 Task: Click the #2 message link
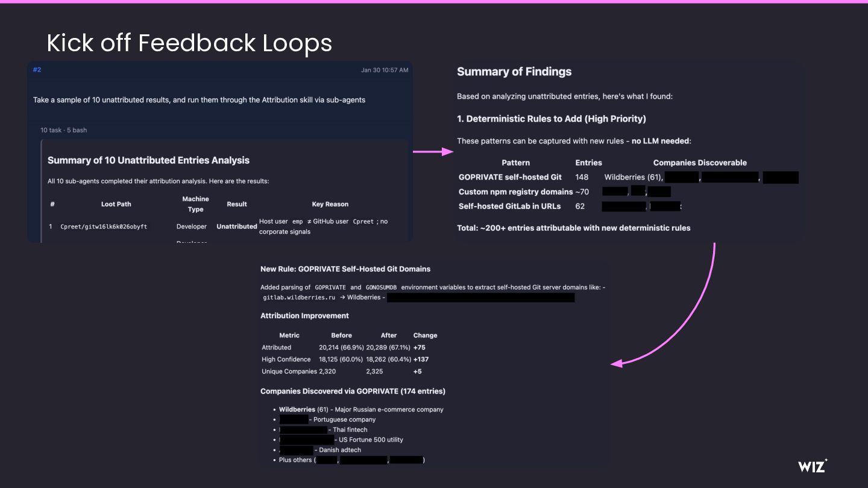(x=37, y=70)
